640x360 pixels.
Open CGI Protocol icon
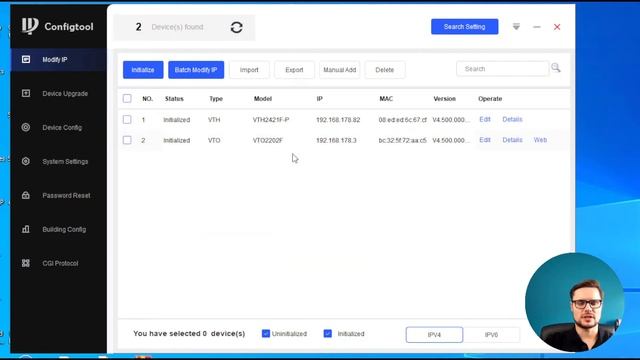tap(26, 263)
